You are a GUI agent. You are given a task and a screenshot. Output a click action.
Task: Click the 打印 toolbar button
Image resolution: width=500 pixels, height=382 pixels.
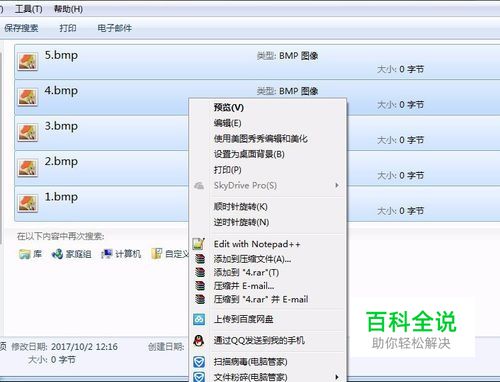point(68,28)
